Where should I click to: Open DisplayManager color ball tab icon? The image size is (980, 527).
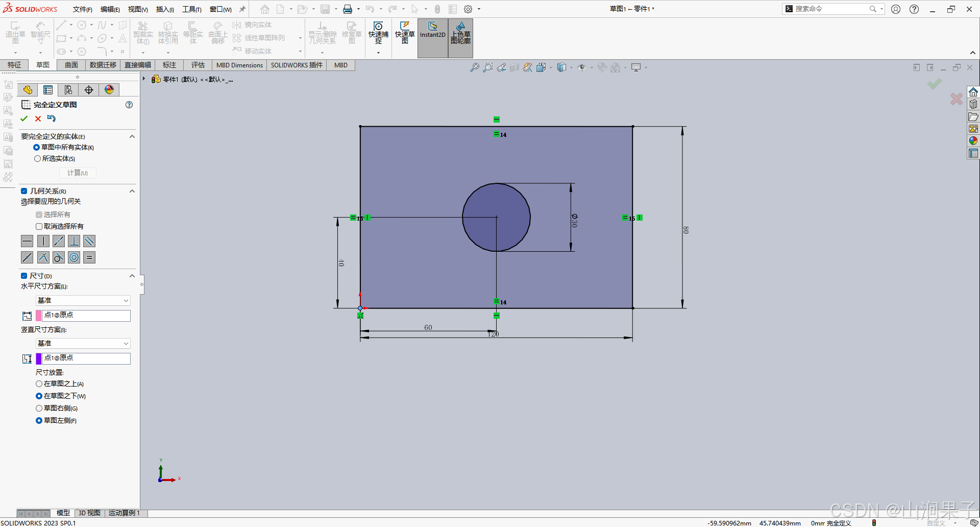(x=109, y=90)
